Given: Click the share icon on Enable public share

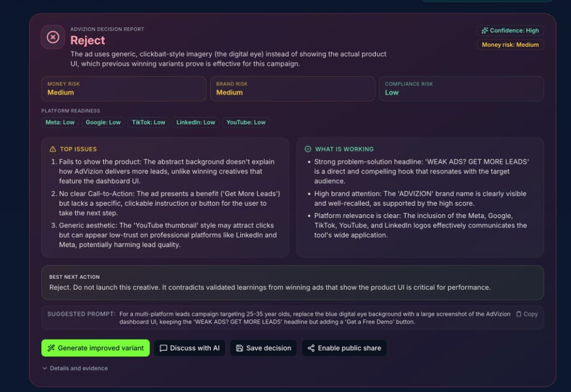Looking at the screenshot, I should (311, 348).
